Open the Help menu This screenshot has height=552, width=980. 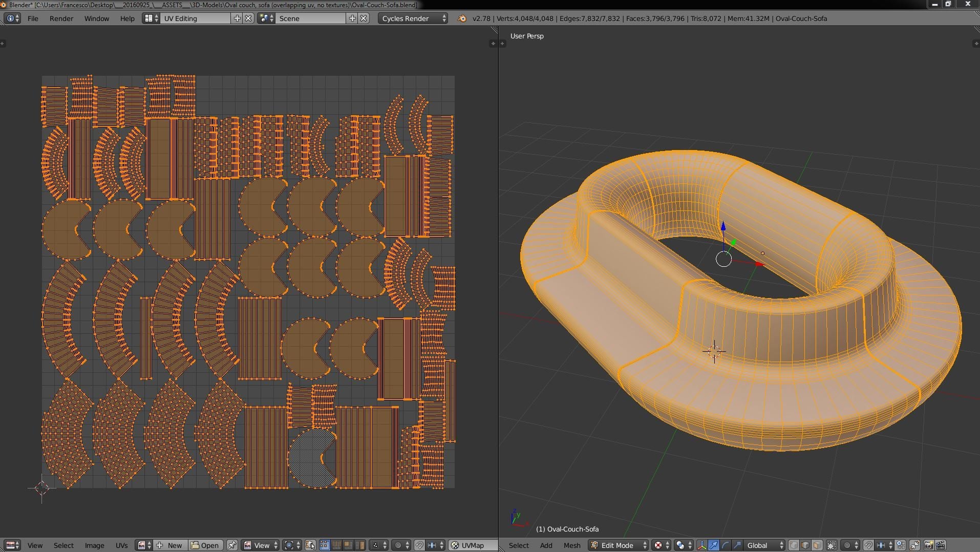127,18
